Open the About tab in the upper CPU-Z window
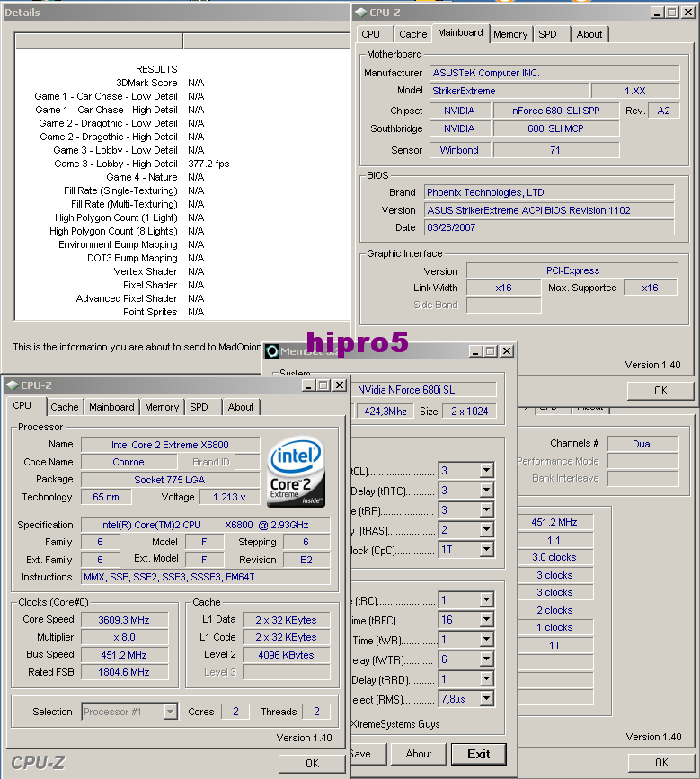The height and width of the screenshot is (779, 700). click(x=589, y=34)
